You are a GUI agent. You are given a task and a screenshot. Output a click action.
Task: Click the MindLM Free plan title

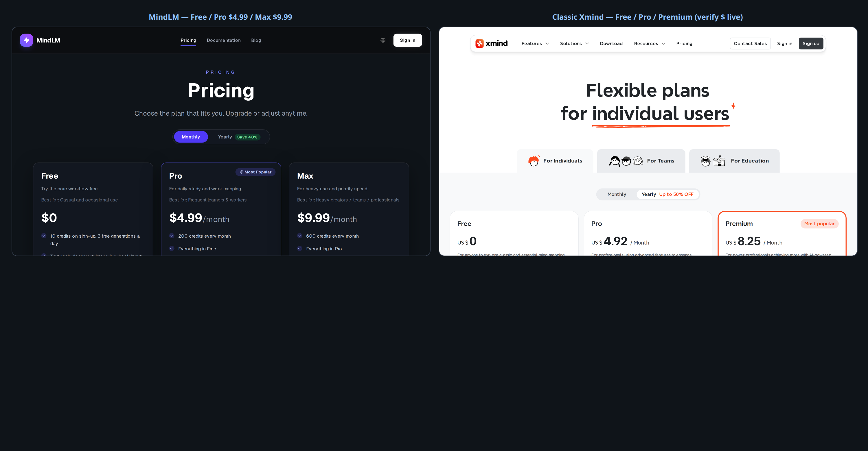click(49, 176)
